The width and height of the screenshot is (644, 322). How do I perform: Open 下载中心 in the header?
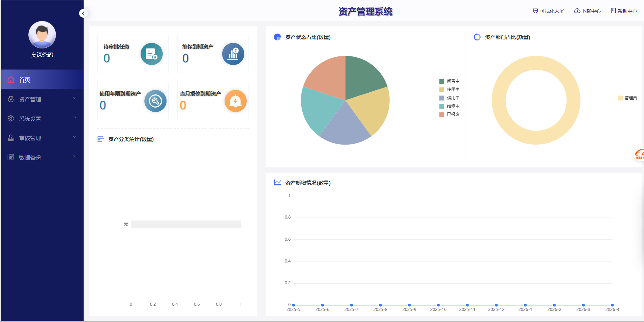click(587, 11)
